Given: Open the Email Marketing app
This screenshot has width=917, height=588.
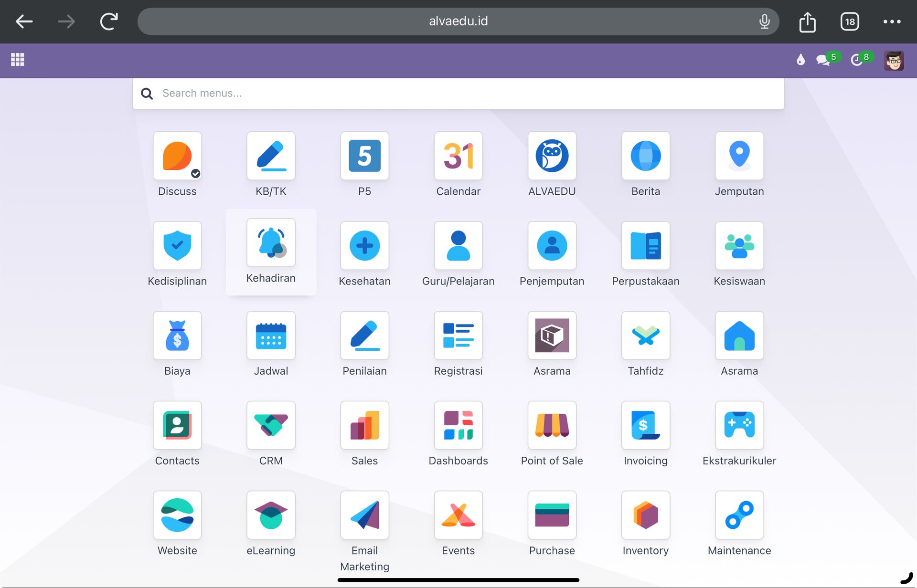Looking at the screenshot, I should click(x=364, y=515).
